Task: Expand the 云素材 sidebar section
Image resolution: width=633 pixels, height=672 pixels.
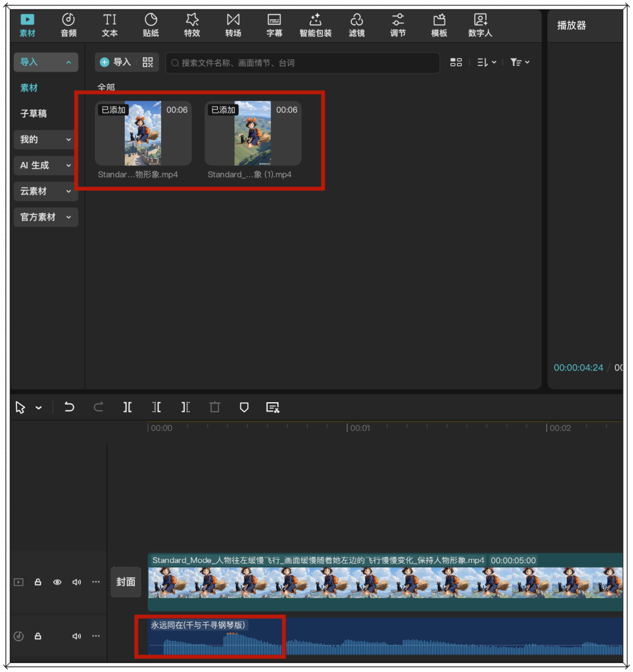Action: point(46,191)
